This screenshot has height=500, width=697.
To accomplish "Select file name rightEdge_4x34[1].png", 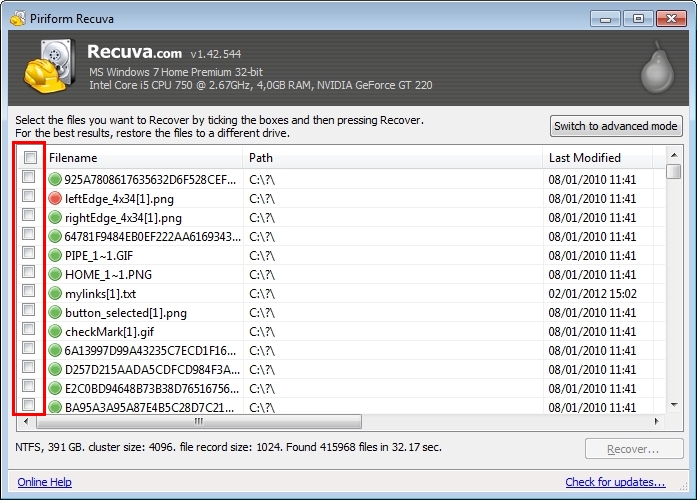I will pos(123,218).
